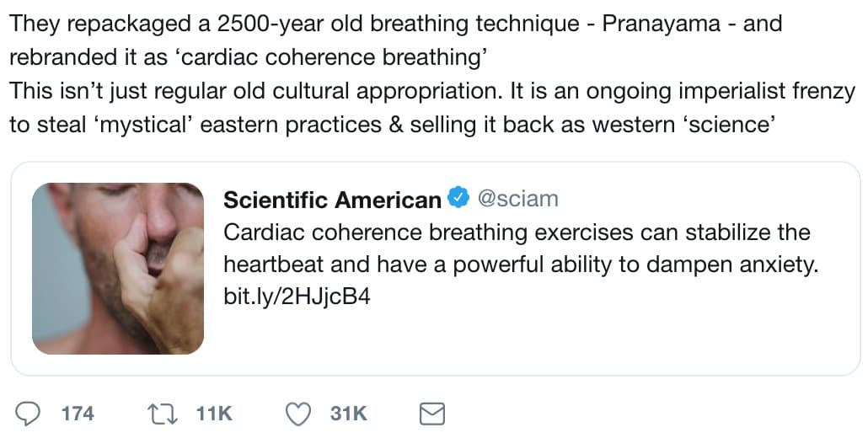Screen dimensions: 868x438
Task: Open the Scientific American profile name
Action: tap(332, 200)
